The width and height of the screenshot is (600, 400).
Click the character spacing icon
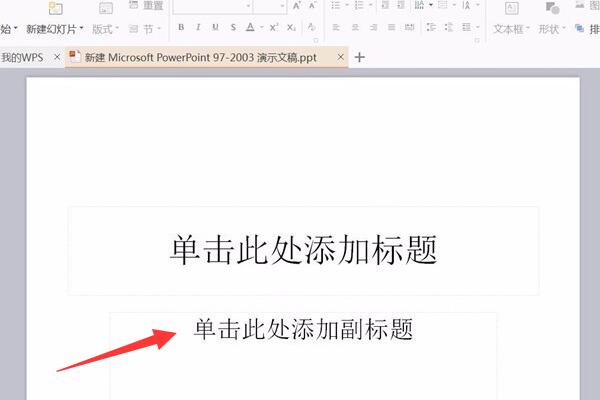pyautogui.click(x=466, y=5)
